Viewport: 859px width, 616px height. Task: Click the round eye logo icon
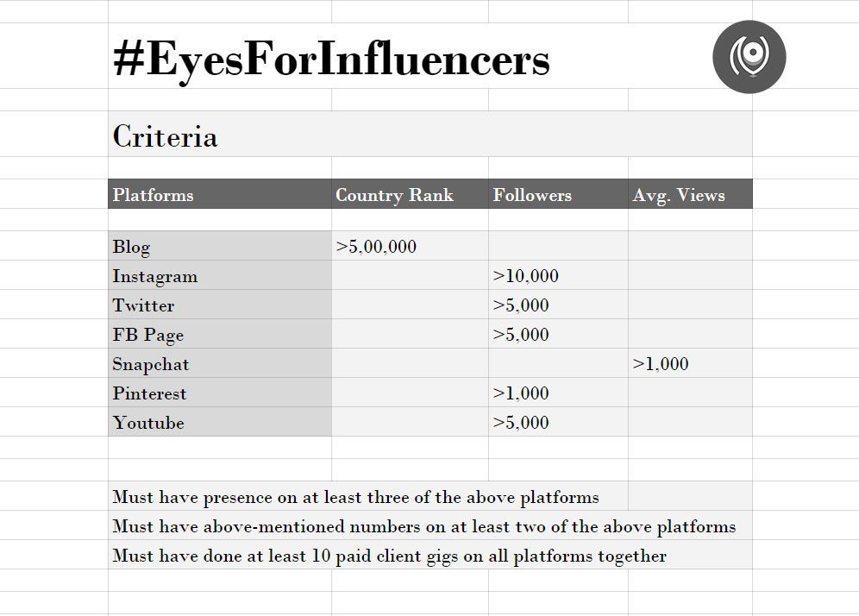pyautogui.click(x=749, y=56)
